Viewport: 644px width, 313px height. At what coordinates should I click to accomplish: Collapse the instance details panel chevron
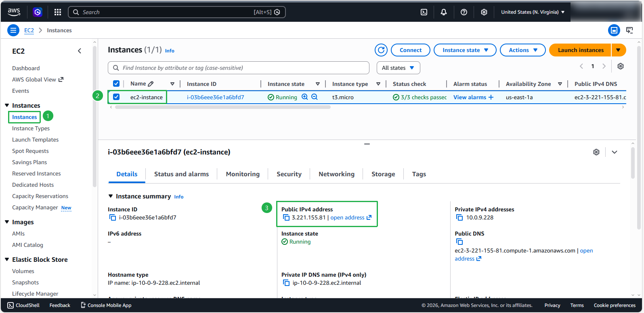pyautogui.click(x=615, y=152)
